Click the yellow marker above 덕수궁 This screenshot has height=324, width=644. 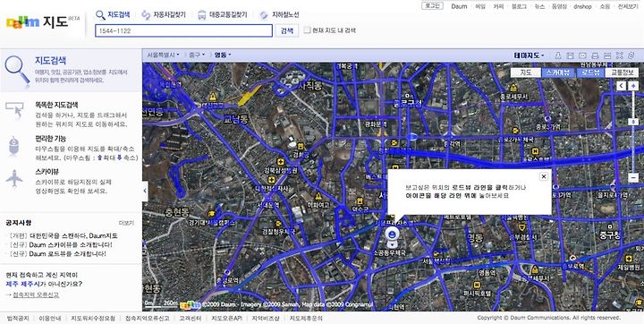[x=360, y=201]
